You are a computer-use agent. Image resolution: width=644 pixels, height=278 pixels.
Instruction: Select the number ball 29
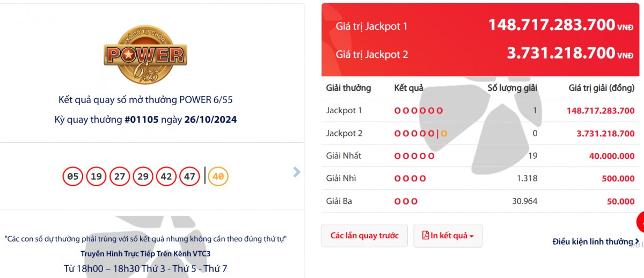(143, 176)
